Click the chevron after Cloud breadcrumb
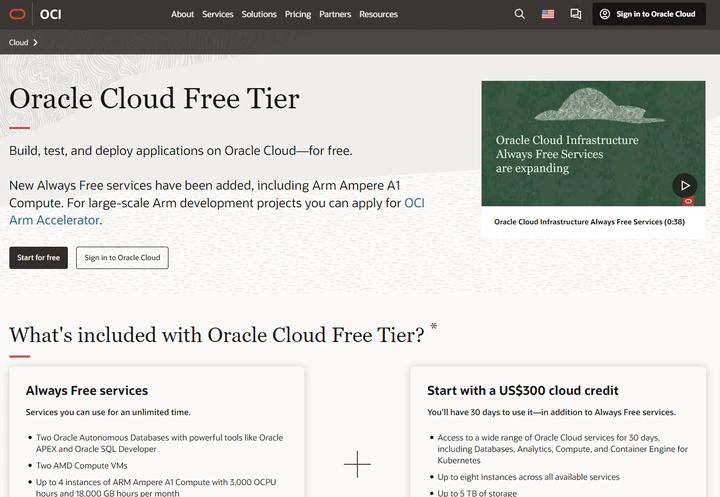This screenshot has height=497, width=720. (35, 43)
